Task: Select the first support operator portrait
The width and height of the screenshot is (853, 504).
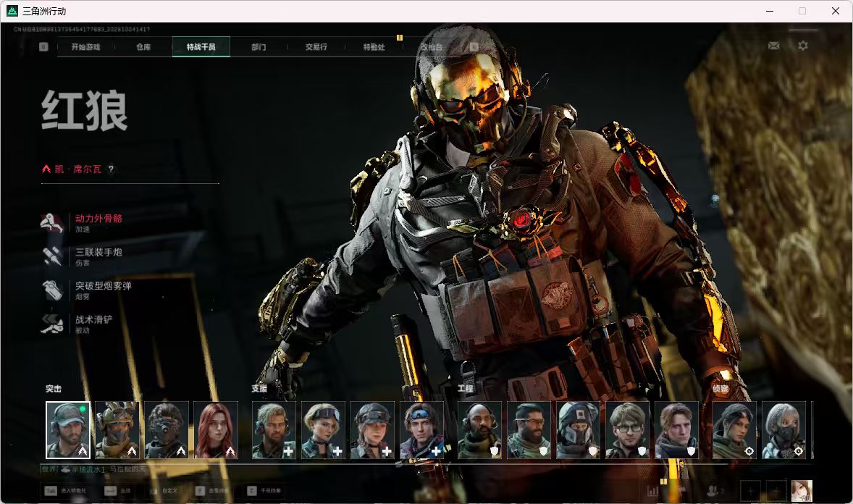Action: coord(274,430)
